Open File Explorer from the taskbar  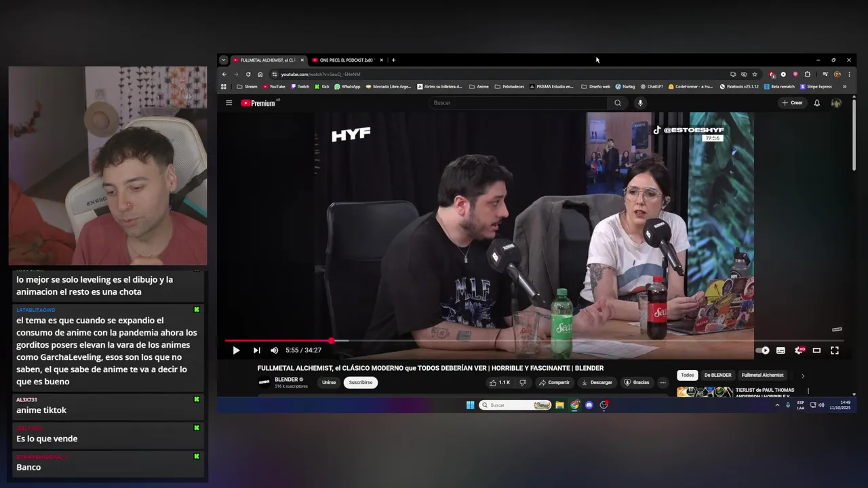pyautogui.click(x=559, y=405)
